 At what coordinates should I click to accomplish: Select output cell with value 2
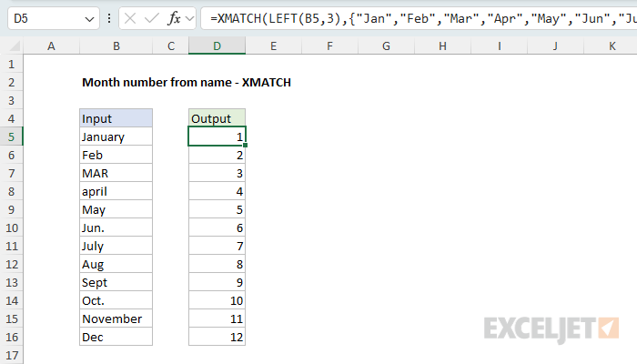point(217,156)
